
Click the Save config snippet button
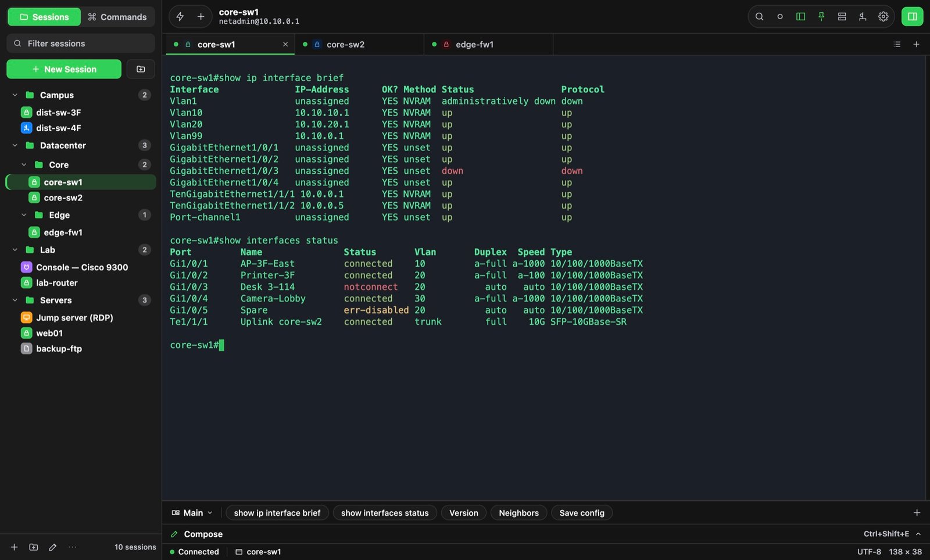click(x=582, y=513)
